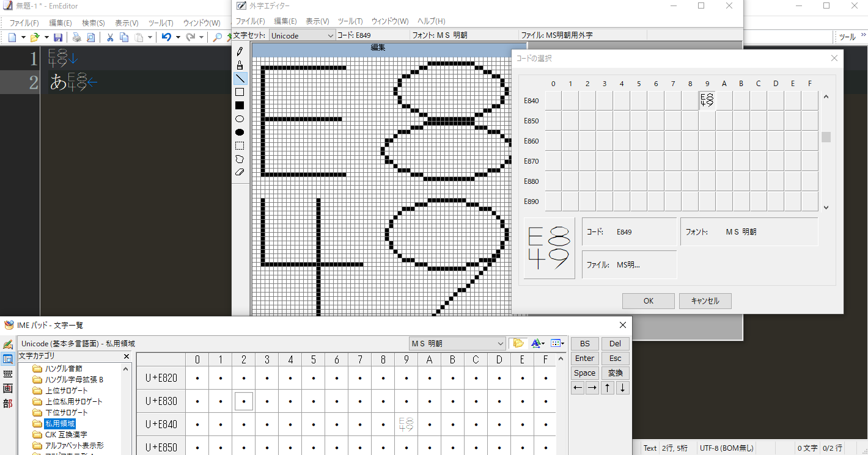
Task: Click EmEditor's Print Preview icon
Action: pyautogui.click(x=90, y=37)
